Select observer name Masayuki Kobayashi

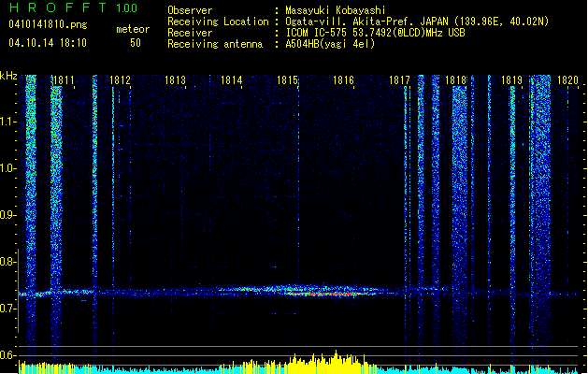(336, 10)
